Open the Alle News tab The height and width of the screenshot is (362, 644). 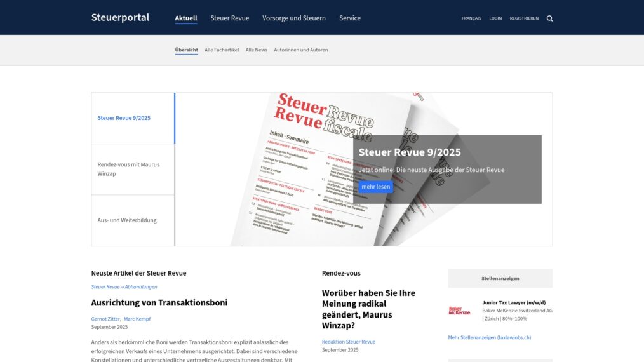tap(257, 50)
